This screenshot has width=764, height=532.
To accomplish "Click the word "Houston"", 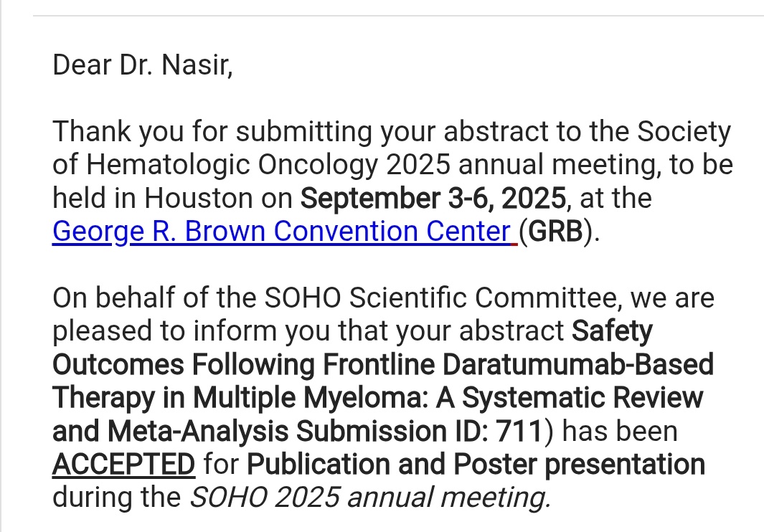I will pyautogui.click(x=198, y=198).
